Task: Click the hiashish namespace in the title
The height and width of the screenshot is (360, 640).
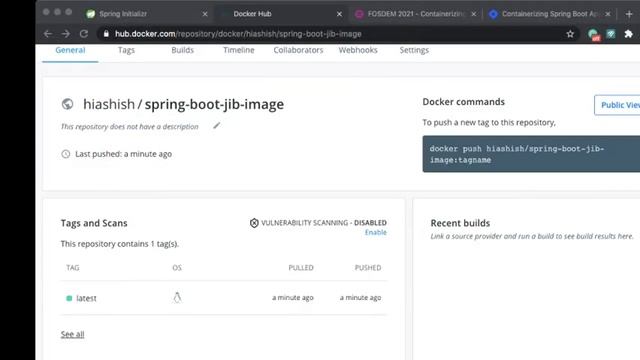Action: [x=109, y=104]
